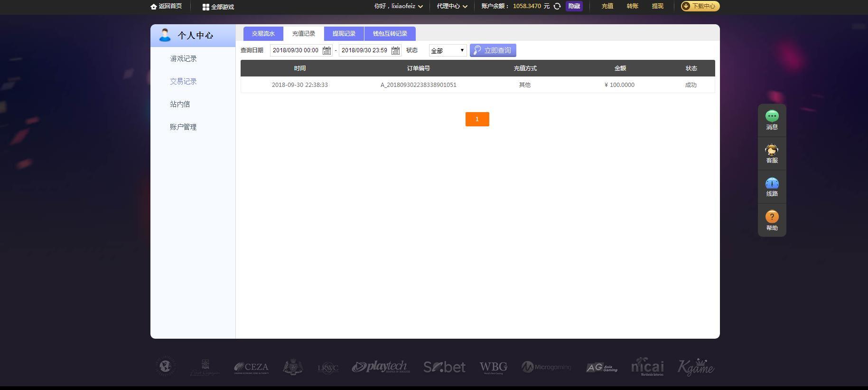Click 其他 recharge method cell

click(x=525, y=85)
